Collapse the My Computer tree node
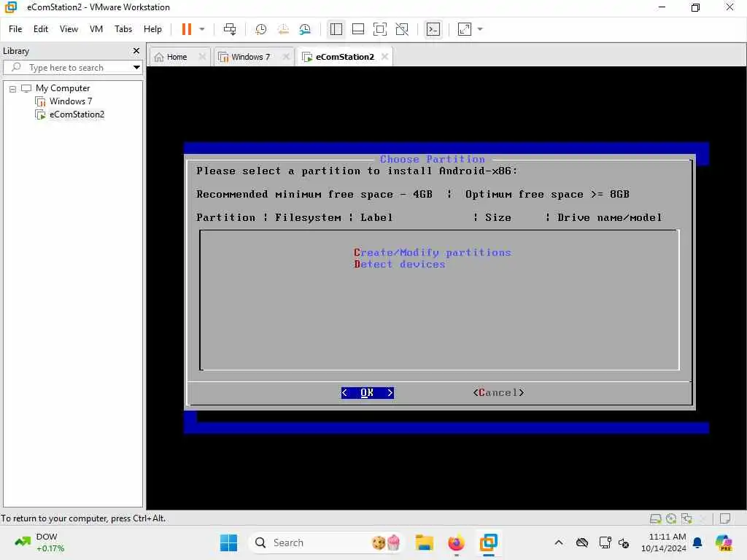This screenshot has height=560, width=747. click(x=12, y=88)
